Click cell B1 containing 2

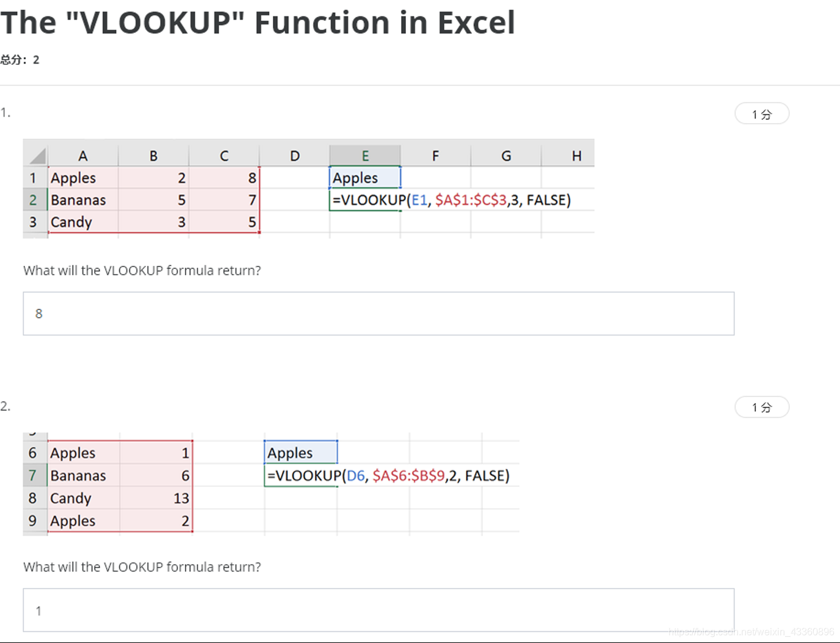click(154, 178)
